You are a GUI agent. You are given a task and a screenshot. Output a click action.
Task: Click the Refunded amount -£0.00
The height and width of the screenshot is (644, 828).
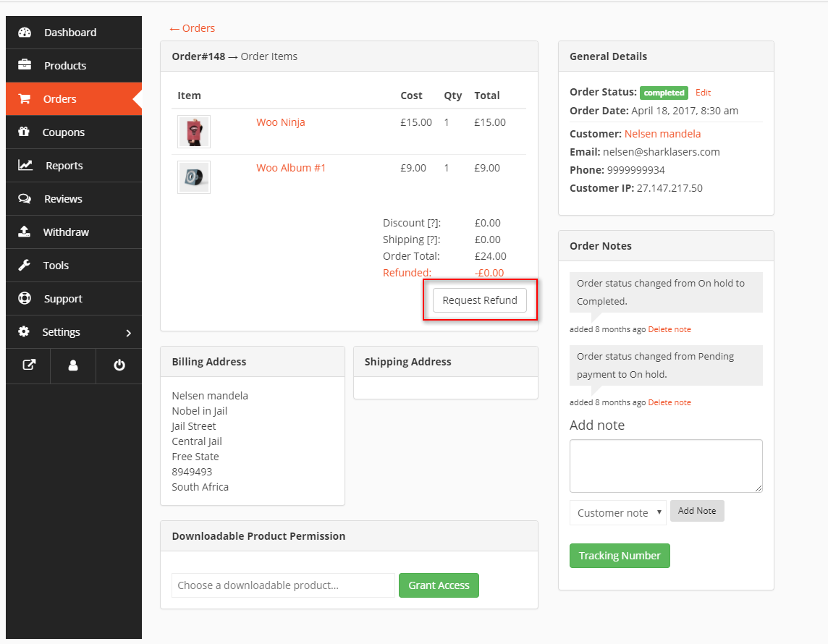[489, 273]
